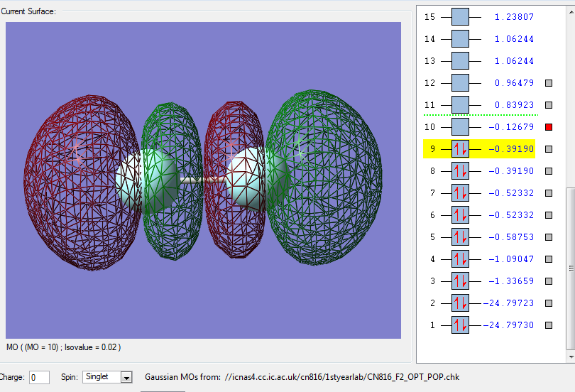The width and height of the screenshot is (575, 392).
Task: Click the Gaussian MOs checkpoint file path
Action: click(x=341, y=377)
